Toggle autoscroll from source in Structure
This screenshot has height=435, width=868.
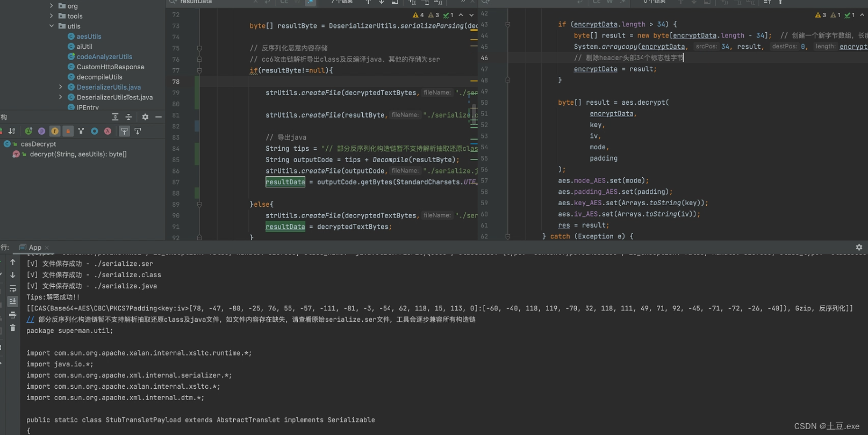(x=138, y=131)
